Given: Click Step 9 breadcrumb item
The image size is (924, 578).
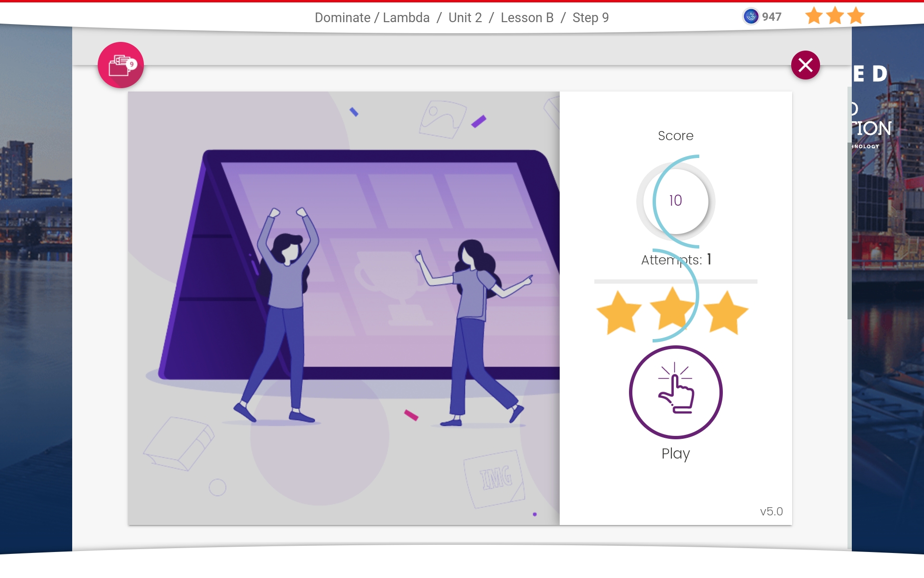Looking at the screenshot, I should tap(590, 18).
